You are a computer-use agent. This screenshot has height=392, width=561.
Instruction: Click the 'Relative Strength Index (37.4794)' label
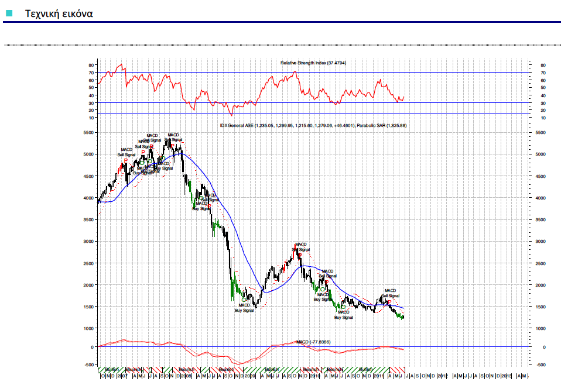coord(313,63)
